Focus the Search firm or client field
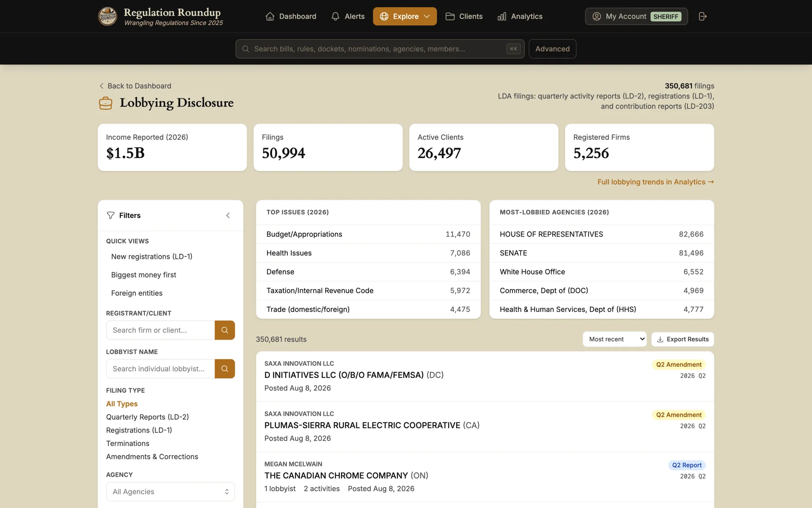The image size is (812, 508). coord(161,330)
